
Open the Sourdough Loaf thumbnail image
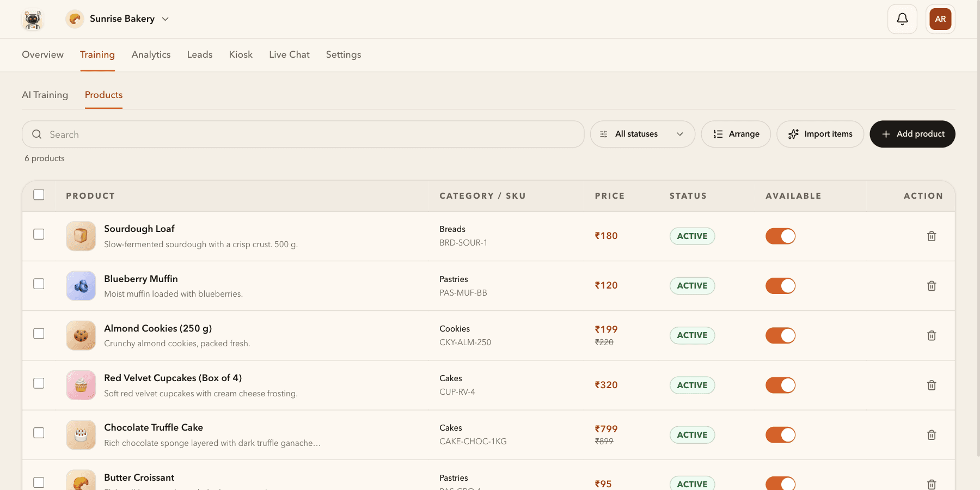pyautogui.click(x=81, y=236)
